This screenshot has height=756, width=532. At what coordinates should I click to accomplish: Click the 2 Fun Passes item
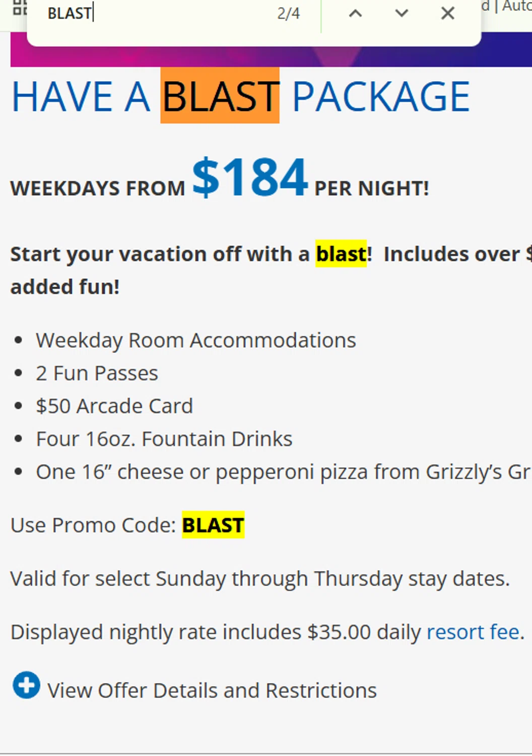tap(97, 373)
